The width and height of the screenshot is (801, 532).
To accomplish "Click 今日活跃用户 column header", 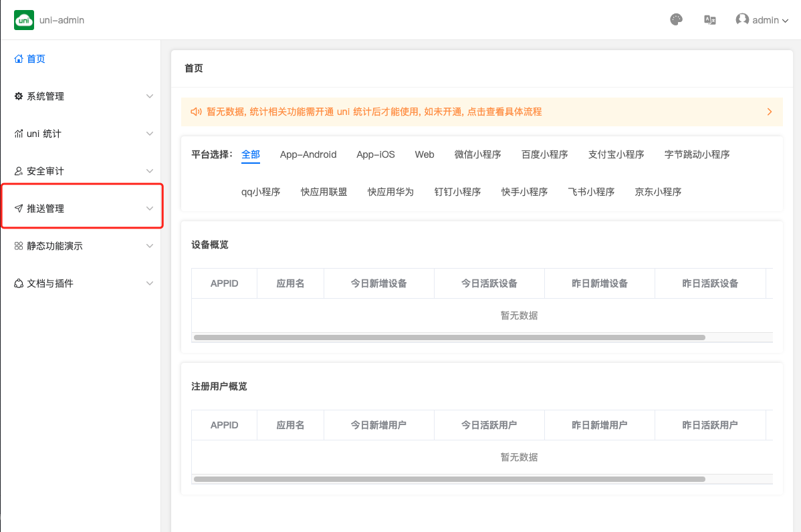I will [x=489, y=425].
